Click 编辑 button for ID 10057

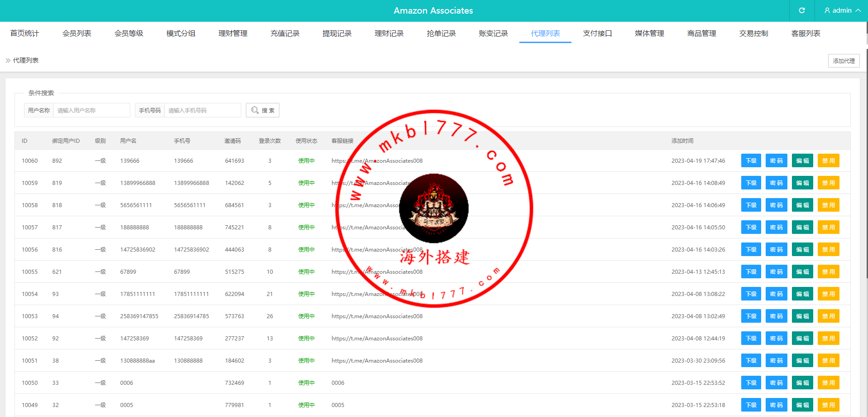point(803,228)
